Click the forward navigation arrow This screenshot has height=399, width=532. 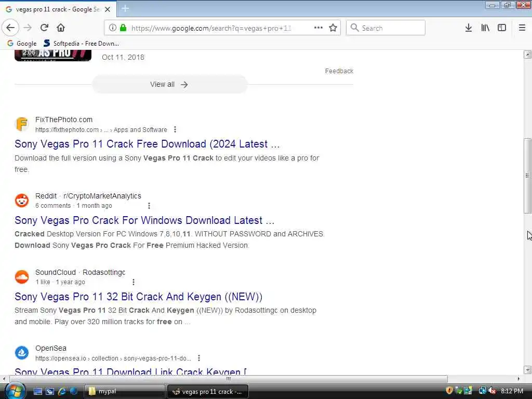point(28,28)
